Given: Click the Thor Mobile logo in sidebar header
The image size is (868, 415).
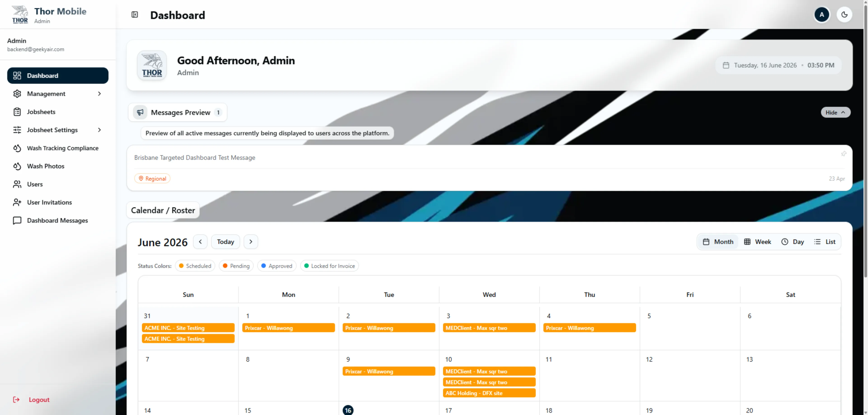Looking at the screenshot, I should pyautogui.click(x=20, y=14).
